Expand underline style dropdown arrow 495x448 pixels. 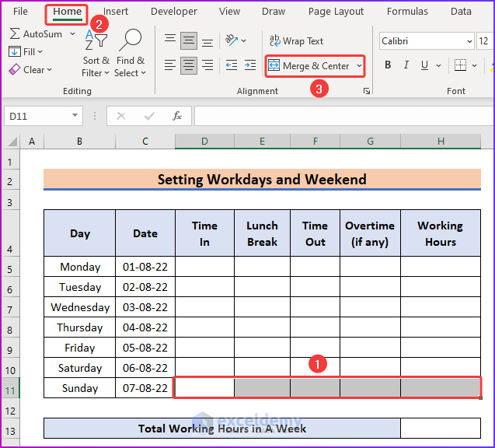click(x=438, y=65)
